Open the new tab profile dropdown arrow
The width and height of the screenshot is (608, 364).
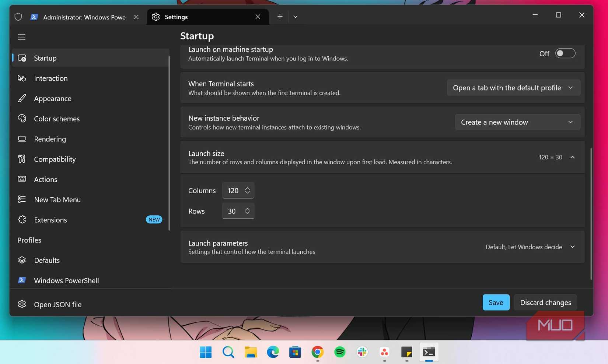[295, 17]
